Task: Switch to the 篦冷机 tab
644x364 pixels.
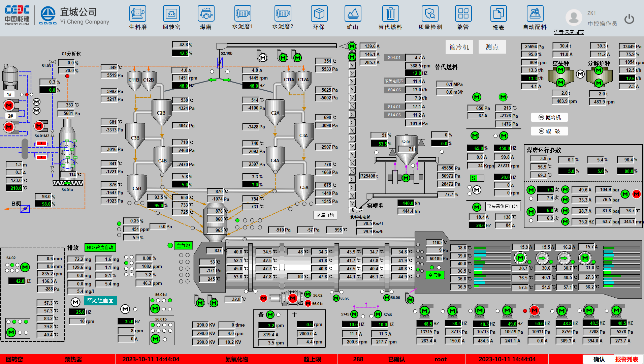Action: coord(459,47)
